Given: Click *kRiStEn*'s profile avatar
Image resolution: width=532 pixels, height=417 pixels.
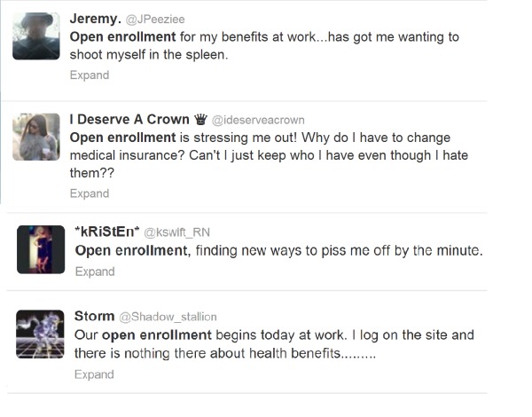Looking at the screenshot, I should coord(41,249).
